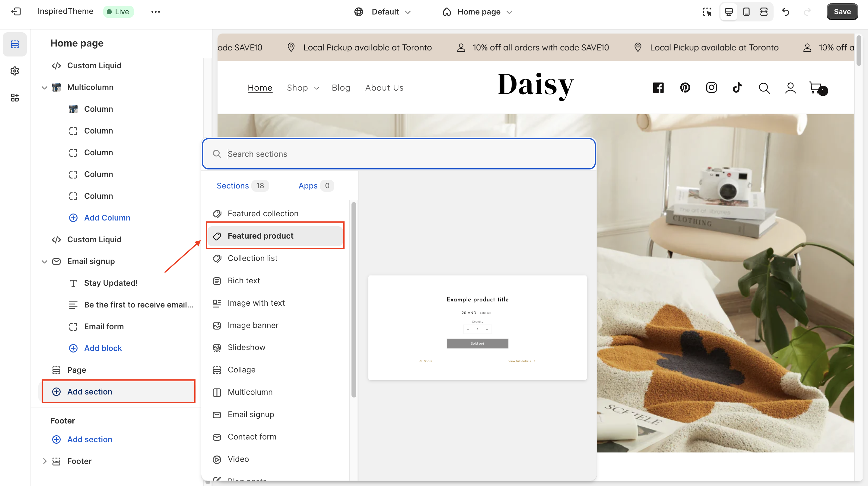Switch to fullscreen preview mode
The width and height of the screenshot is (868, 486).
click(764, 11)
